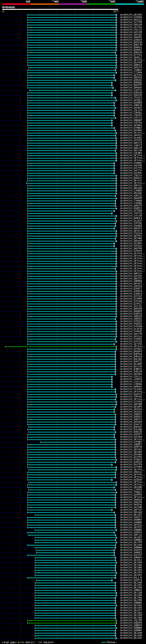Select label UniRef100_Q3TWX1
Image resolution: width=146 pixels, height=644 pixels.
[131, 349]
